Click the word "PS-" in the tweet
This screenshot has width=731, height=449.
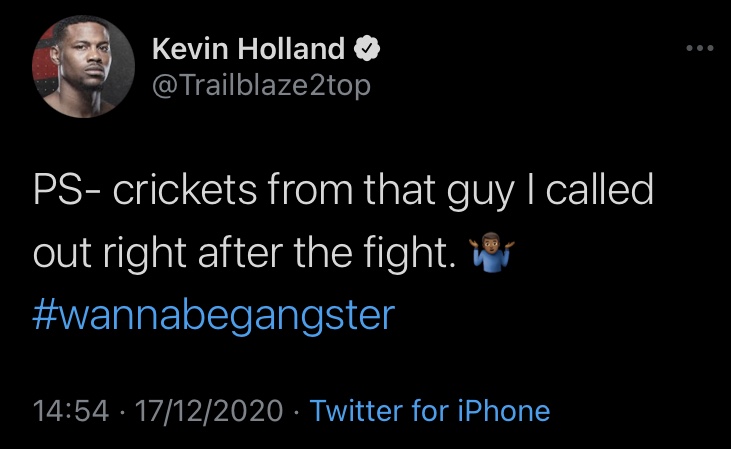[x=68, y=189]
